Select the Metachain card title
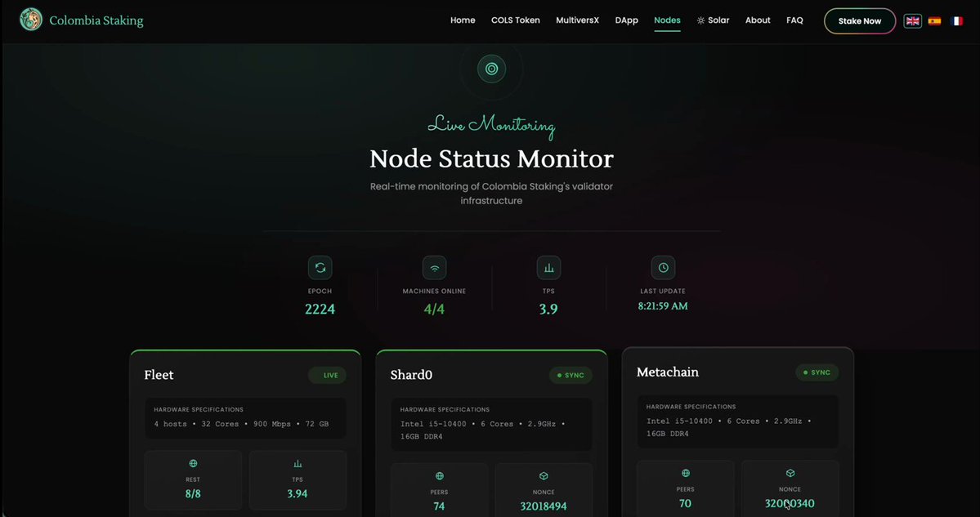Screen dimensions: 980x517 click(668, 372)
